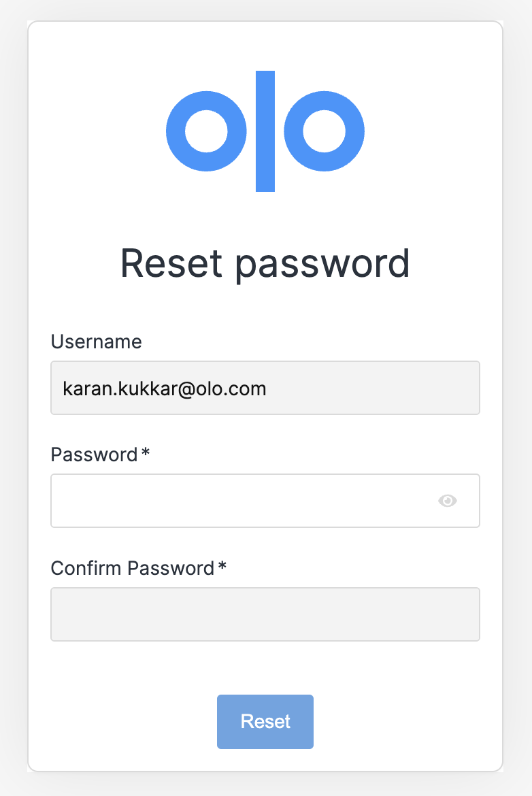Click the blue Olo logo
The height and width of the screenshot is (796, 532).
pyautogui.click(x=265, y=131)
